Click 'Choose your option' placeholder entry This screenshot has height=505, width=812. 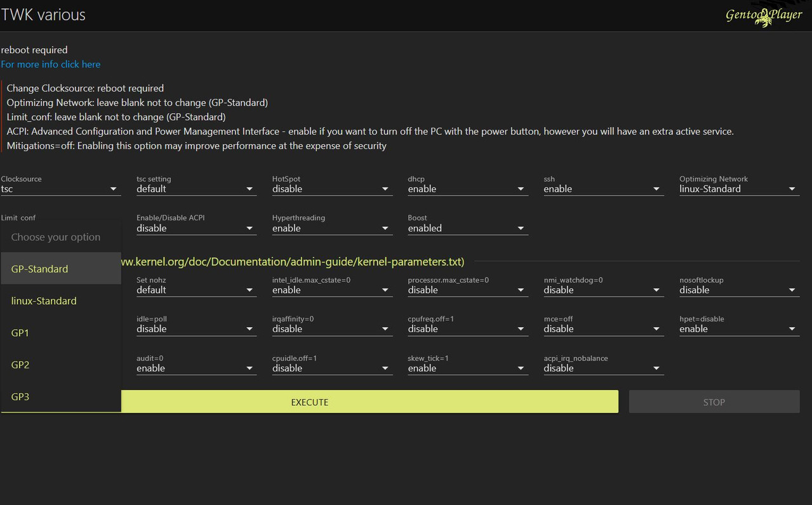[61, 237]
